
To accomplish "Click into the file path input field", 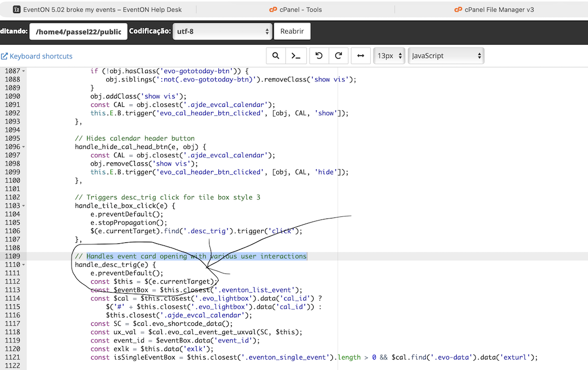I will [78, 32].
